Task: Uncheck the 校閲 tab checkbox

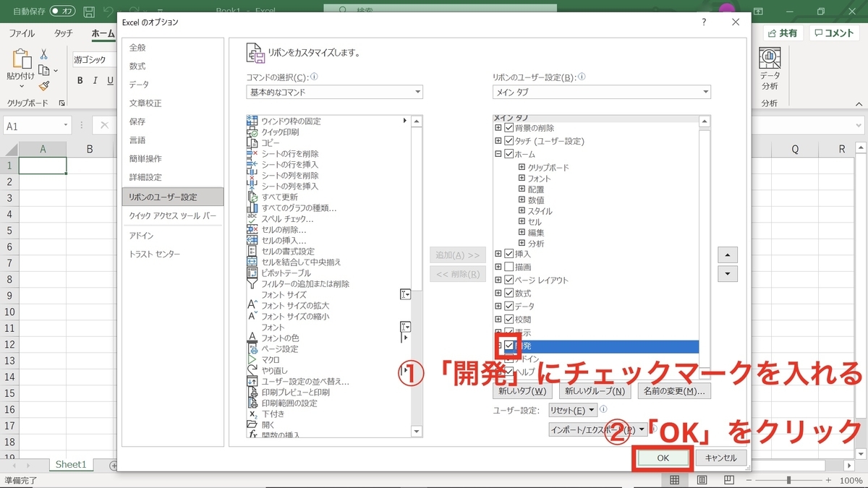Action: click(509, 319)
